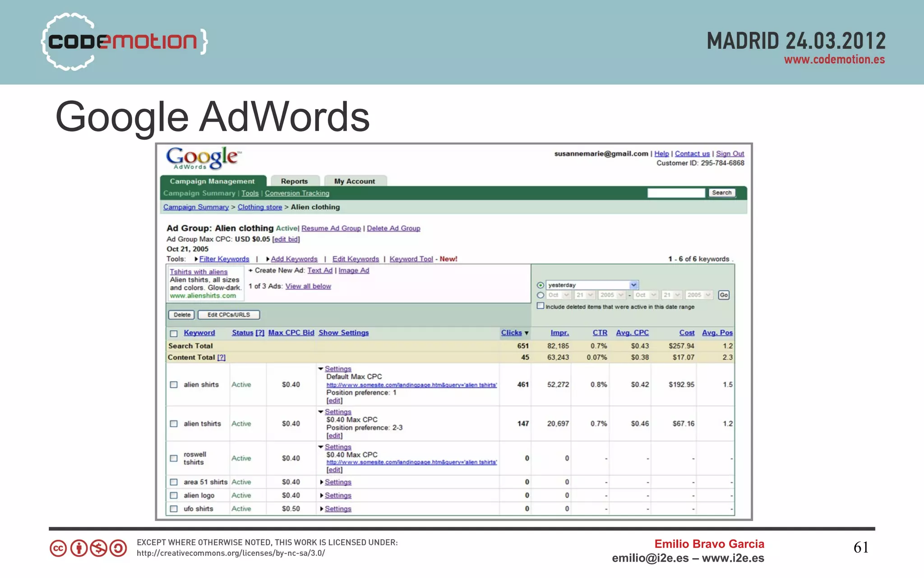Click the Google AdWords logo
The image size is (924, 578).
click(203, 158)
